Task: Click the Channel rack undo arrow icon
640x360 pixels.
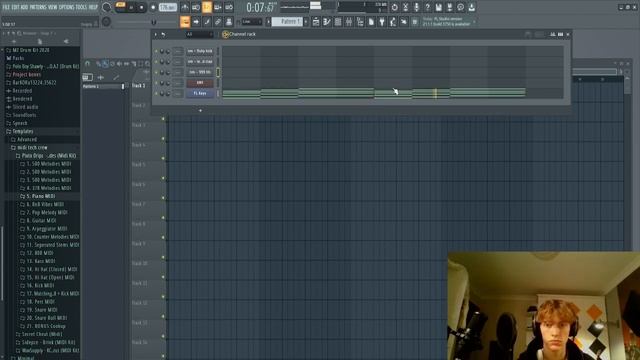Action: (x=163, y=35)
